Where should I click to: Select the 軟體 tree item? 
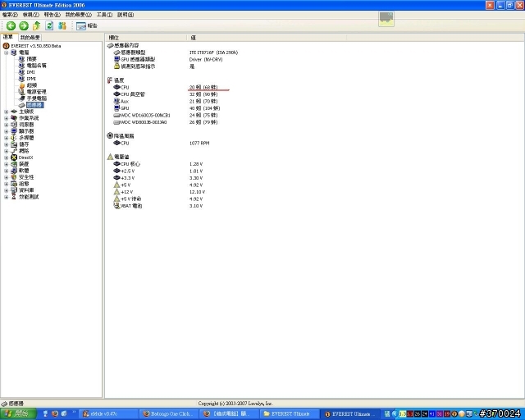point(24,171)
